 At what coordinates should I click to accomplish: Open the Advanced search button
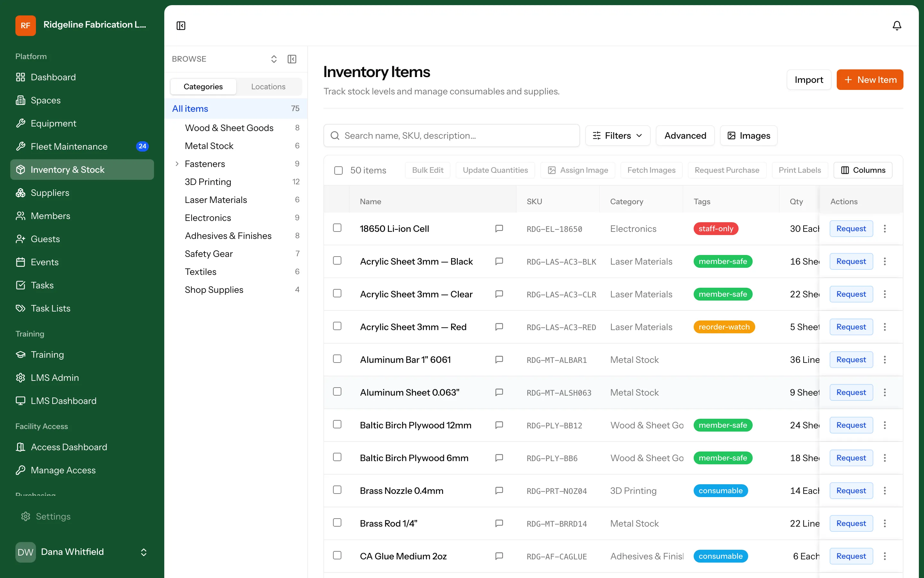point(685,136)
